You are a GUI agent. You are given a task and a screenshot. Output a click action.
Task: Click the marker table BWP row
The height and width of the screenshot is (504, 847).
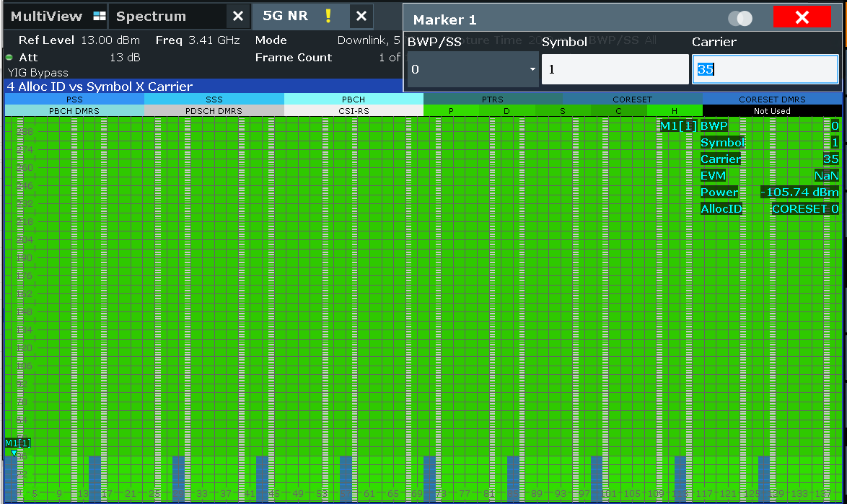[770, 125]
